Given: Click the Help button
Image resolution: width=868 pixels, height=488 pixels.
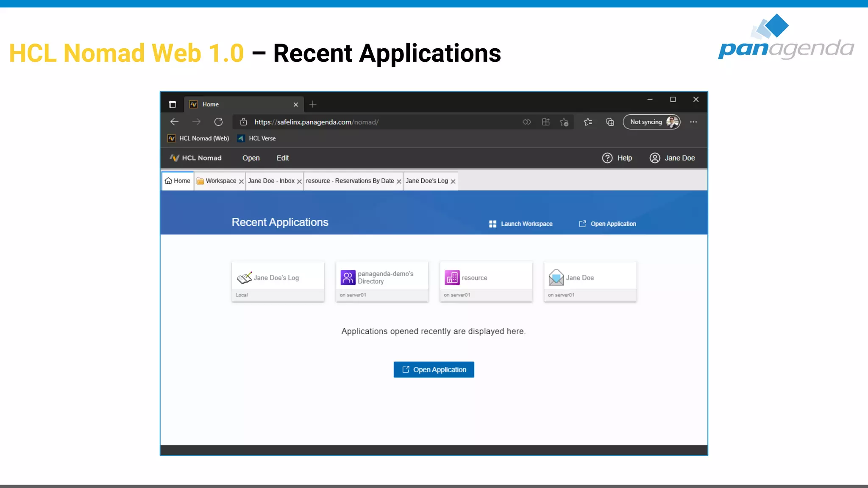Looking at the screenshot, I should pos(617,158).
